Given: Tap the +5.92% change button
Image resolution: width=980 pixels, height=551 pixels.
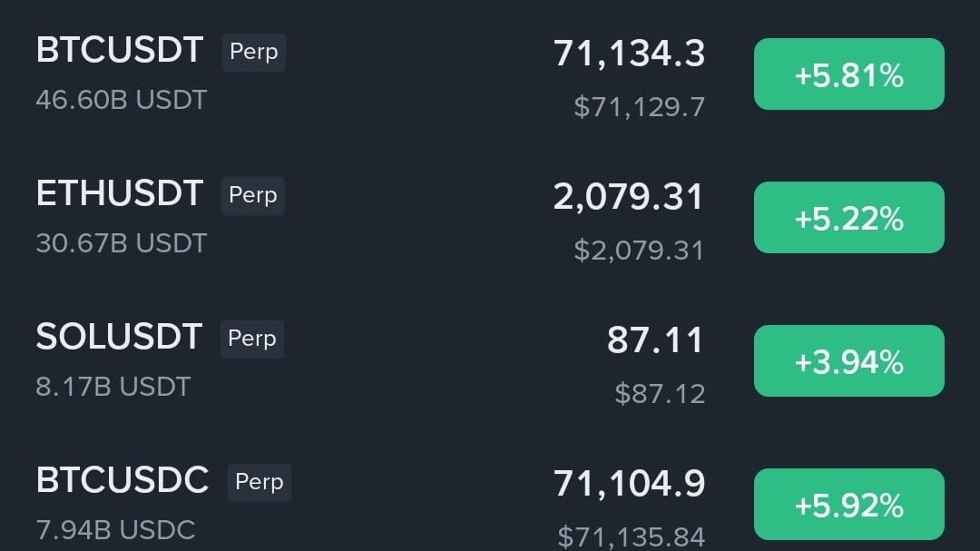Looking at the screenshot, I should pos(848,505).
